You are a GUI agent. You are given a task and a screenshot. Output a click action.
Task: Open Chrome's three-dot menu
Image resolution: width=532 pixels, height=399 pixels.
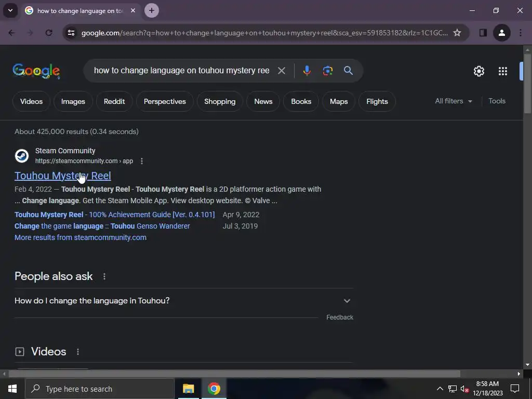[521, 33]
